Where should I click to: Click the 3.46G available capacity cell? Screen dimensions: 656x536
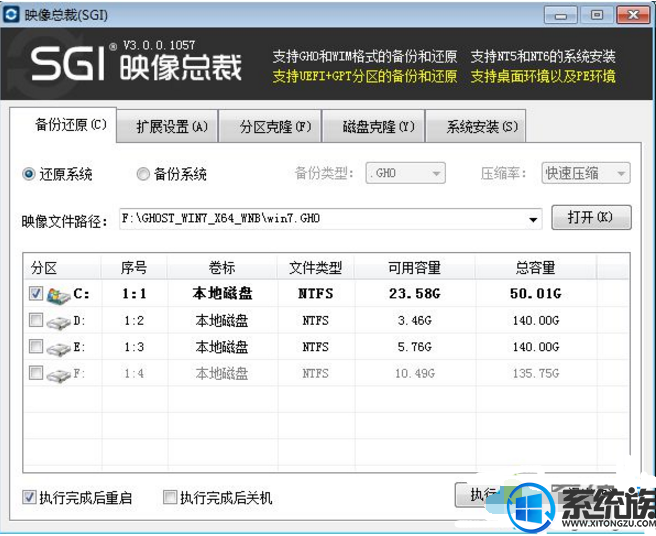(415, 321)
